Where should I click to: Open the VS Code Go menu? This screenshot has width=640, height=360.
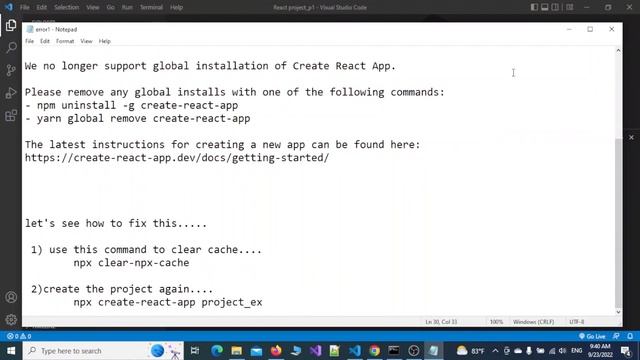click(110, 7)
